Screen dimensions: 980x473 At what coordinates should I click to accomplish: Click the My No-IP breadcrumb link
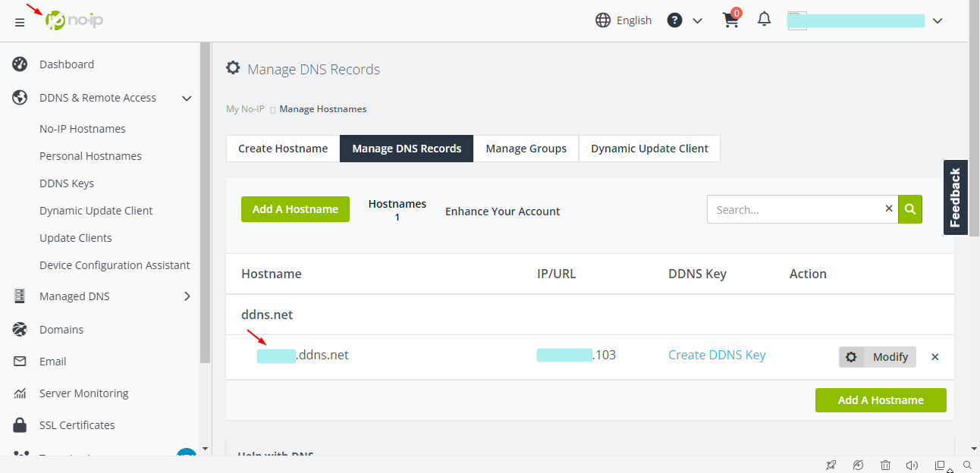pyautogui.click(x=245, y=109)
